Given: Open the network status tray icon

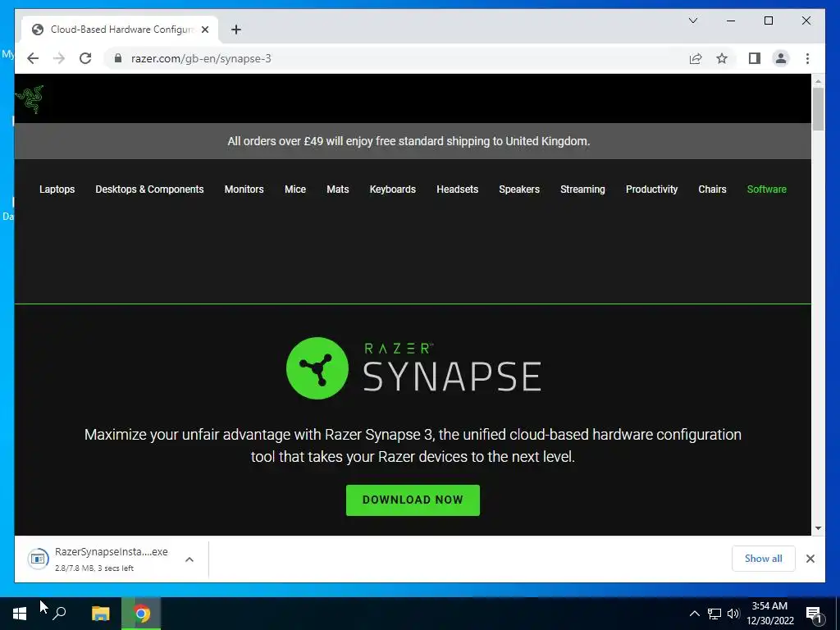Looking at the screenshot, I should (x=714, y=614).
